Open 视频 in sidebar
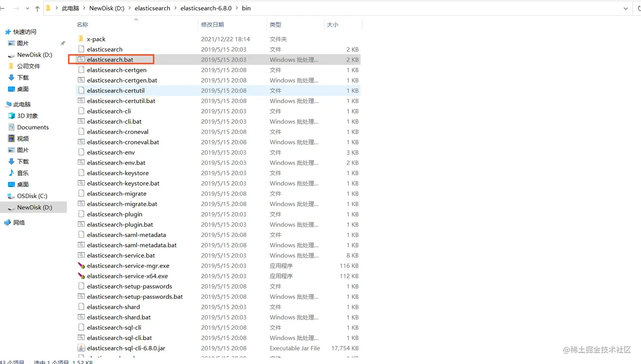Image resolution: width=641 pixels, height=364 pixels. [x=23, y=139]
